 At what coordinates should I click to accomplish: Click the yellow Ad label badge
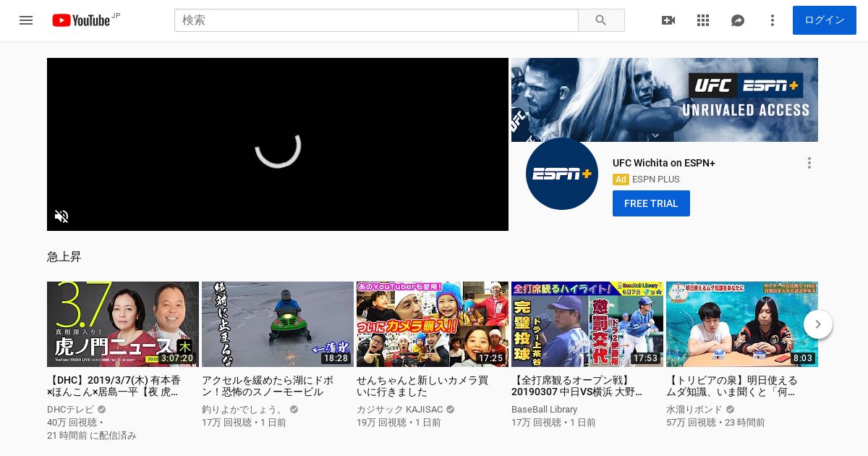pyautogui.click(x=621, y=180)
